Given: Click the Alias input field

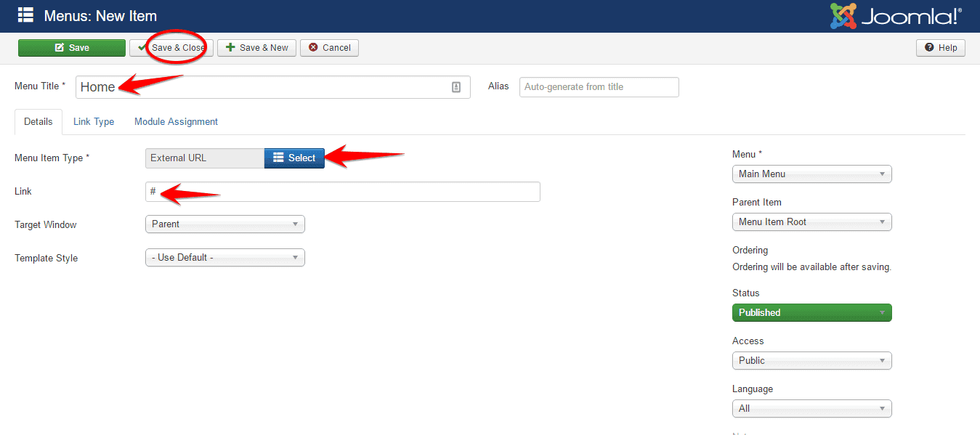Looking at the screenshot, I should tap(599, 87).
